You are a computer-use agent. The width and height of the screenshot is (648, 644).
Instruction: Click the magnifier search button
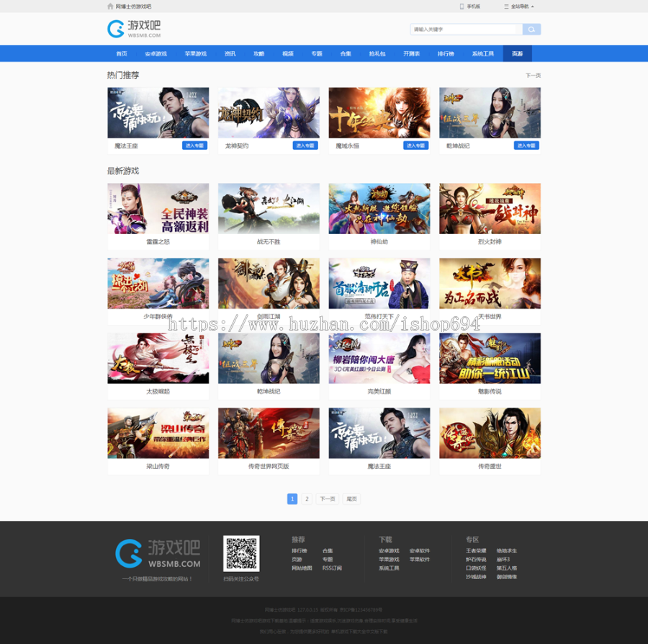coord(531,30)
